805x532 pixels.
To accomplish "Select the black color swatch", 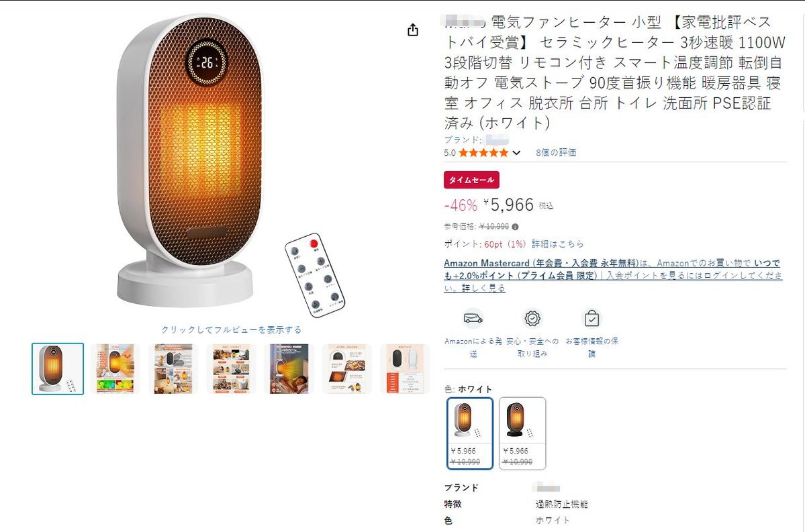I will [522, 433].
